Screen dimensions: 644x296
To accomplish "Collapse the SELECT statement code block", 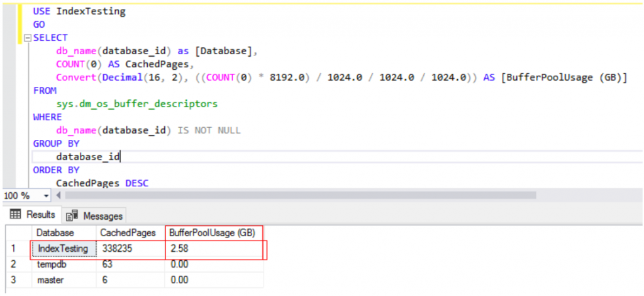I will (27, 38).
